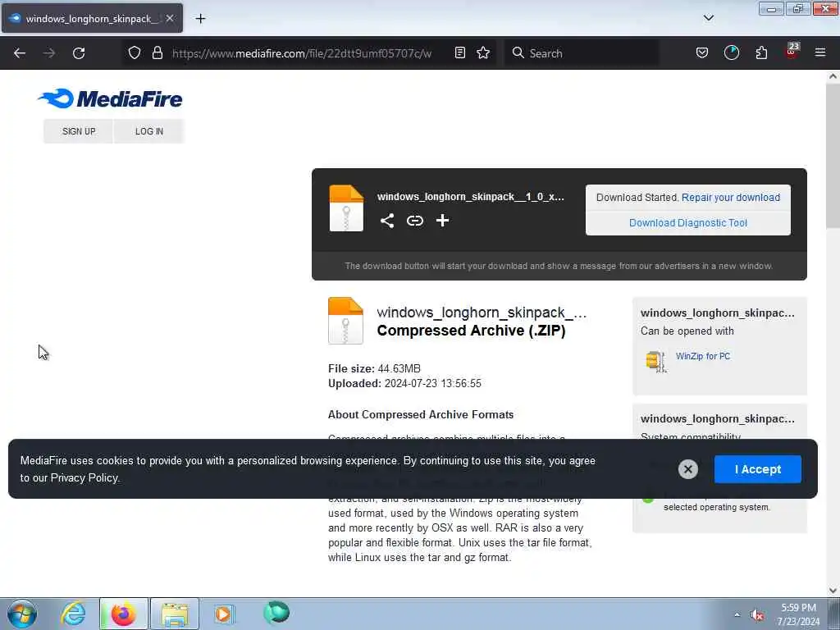This screenshot has width=840, height=630.
Task: Reload the page with the refresh icon
Action: pos(79,53)
